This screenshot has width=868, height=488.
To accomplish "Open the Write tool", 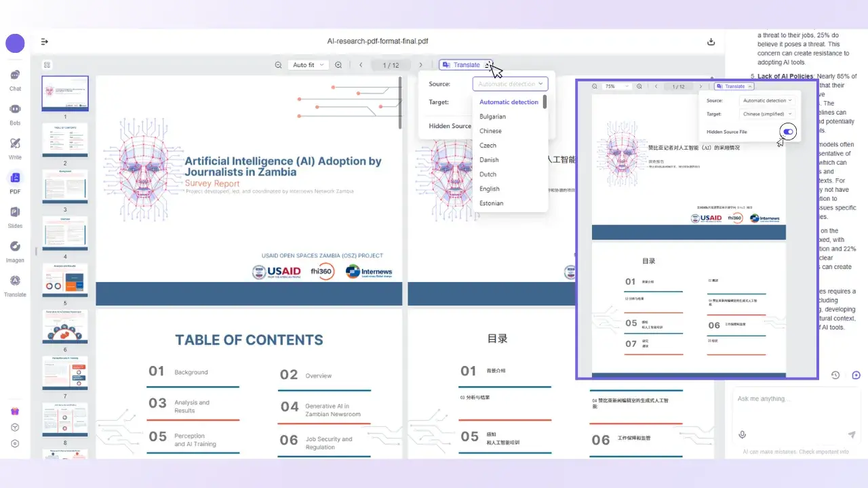I will tap(15, 147).
